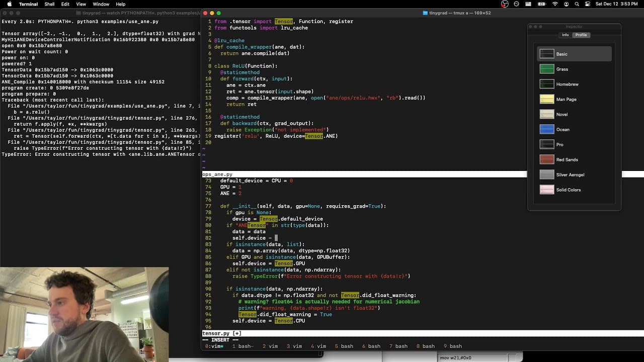Image resolution: width=644 pixels, height=362 pixels.
Task: Select the Basic profile
Action: click(574, 54)
